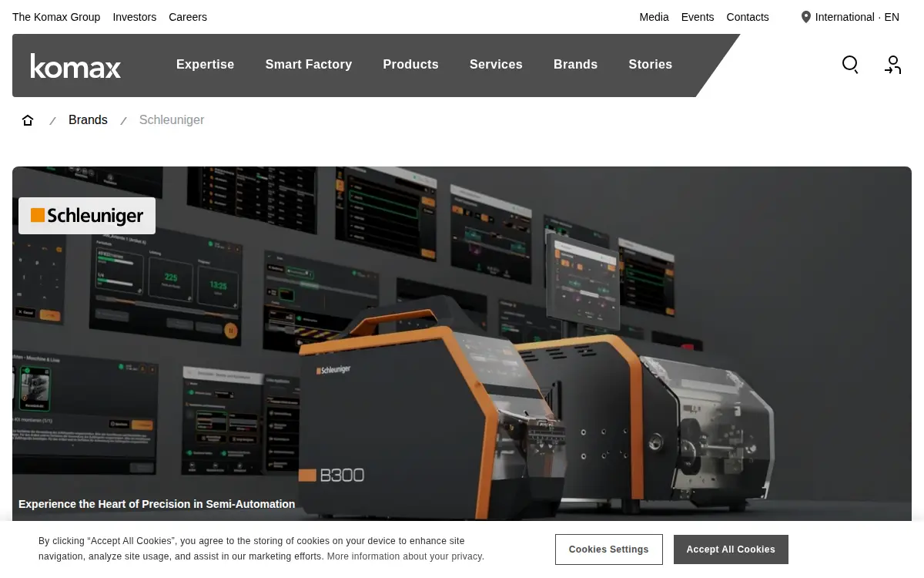Click the Experience the Heart of Precision headline
The width and height of the screenshot is (924, 578).
tap(157, 504)
